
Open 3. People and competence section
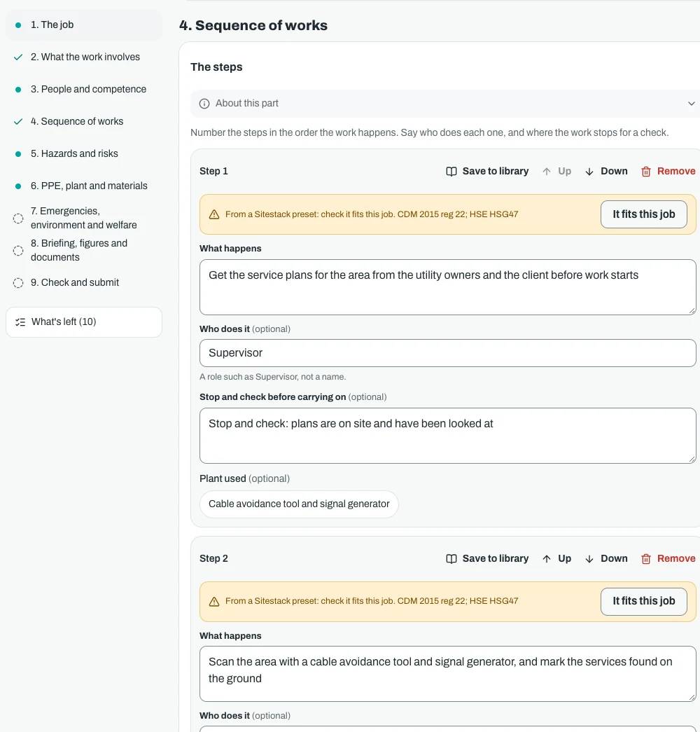click(x=84, y=89)
